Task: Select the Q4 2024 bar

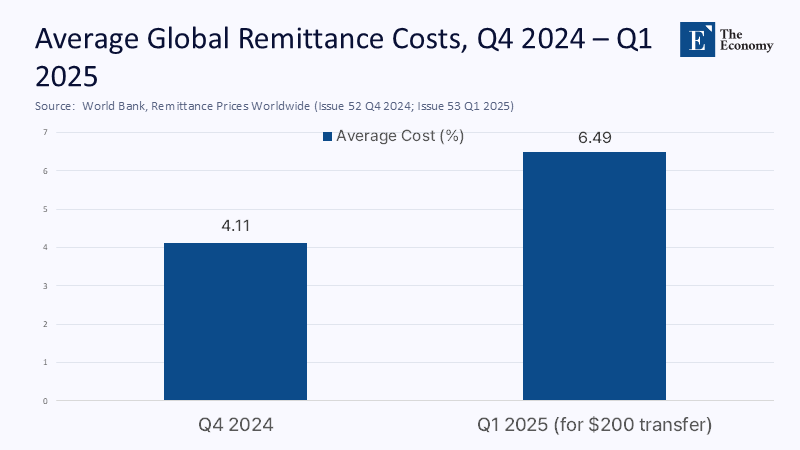Action: tap(235, 321)
